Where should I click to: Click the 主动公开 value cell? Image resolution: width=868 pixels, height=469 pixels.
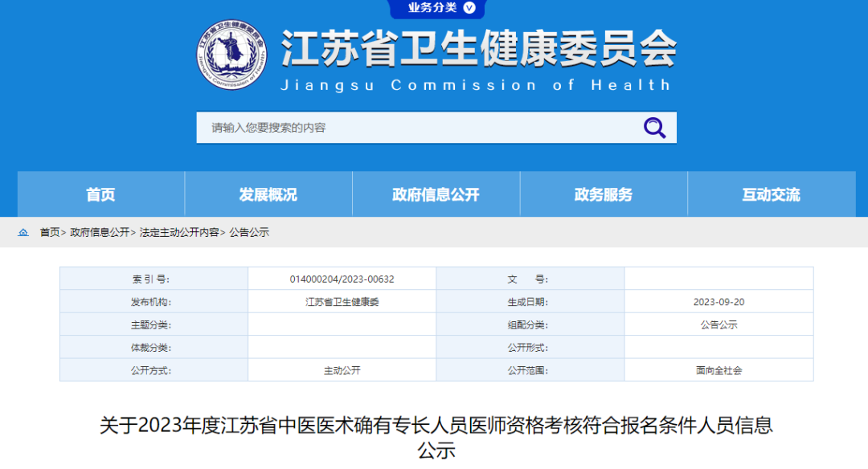click(342, 370)
